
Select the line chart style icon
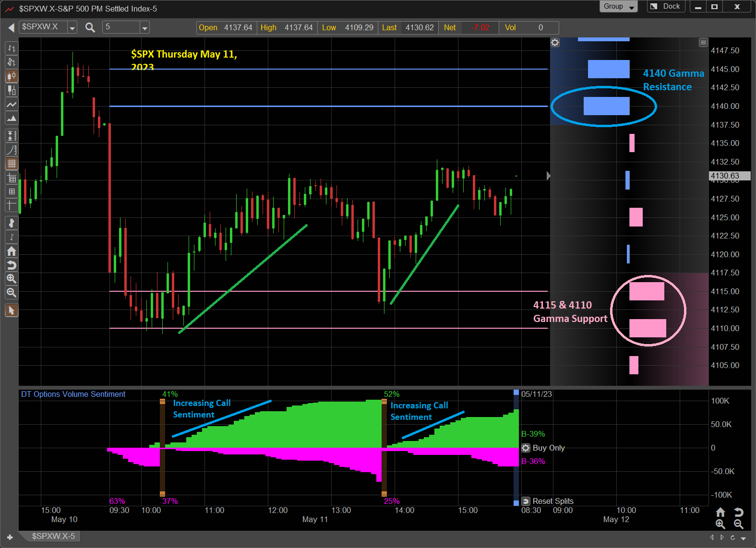pyautogui.click(x=12, y=104)
